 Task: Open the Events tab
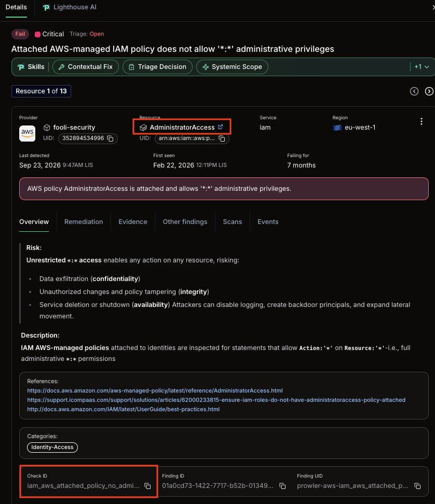pos(268,222)
